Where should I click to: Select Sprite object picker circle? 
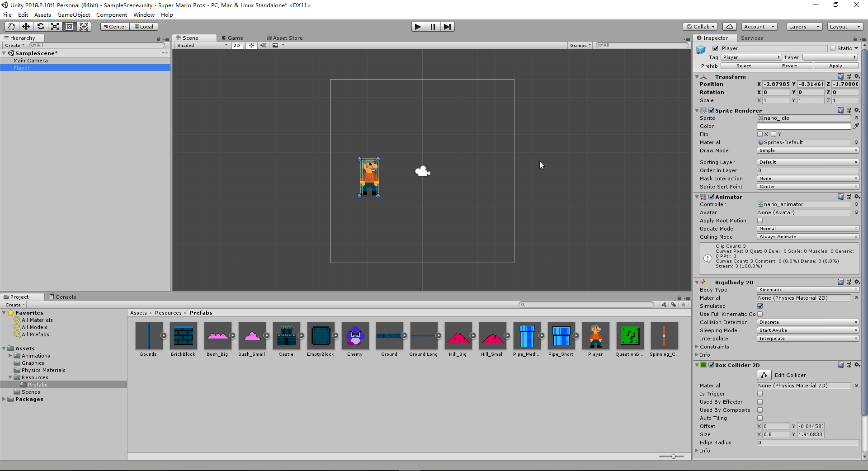point(856,118)
